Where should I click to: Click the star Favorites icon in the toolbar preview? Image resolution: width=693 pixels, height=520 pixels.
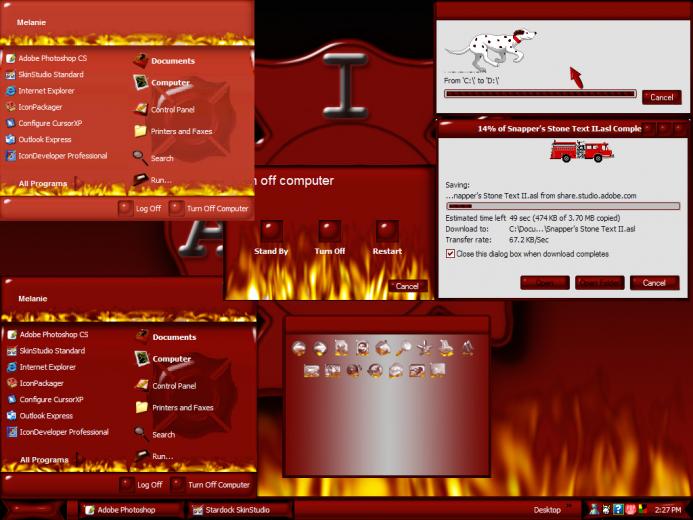(424, 348)
